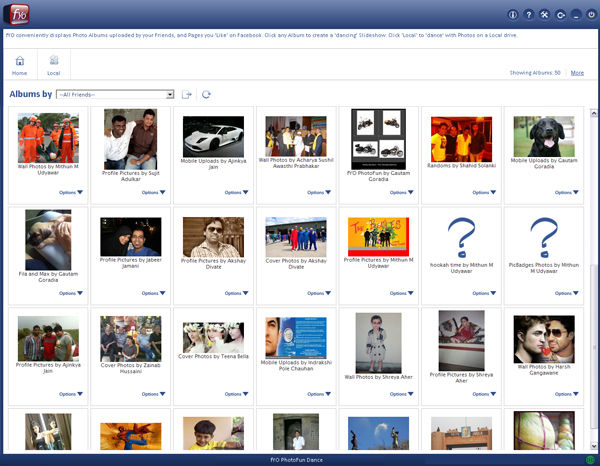Viewport: 600px width, 466px height.
Task: Expand Options for Mobile Uploads by Ajinkya Jain
Action: coord(236,192)
